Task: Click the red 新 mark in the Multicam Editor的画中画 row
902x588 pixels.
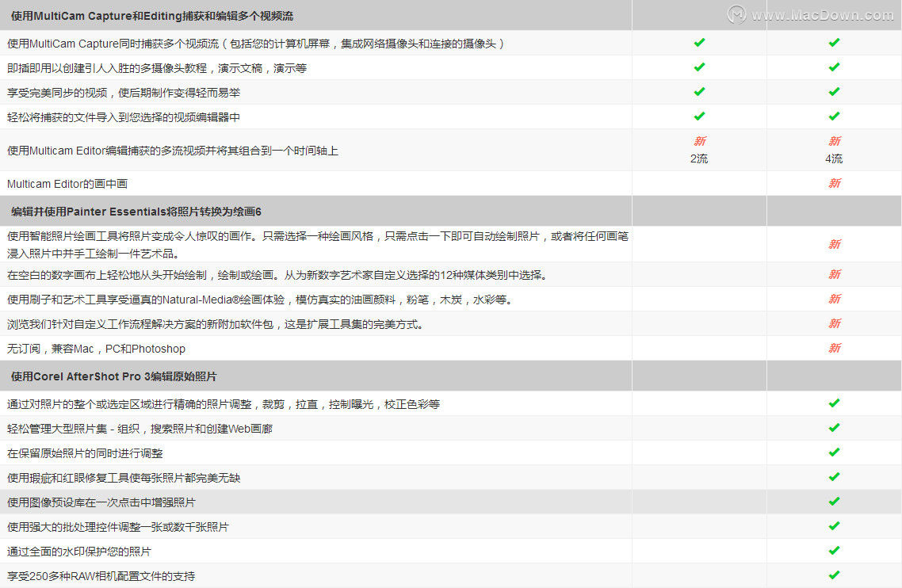Action: pyautogui.click(x=834, y=184)
